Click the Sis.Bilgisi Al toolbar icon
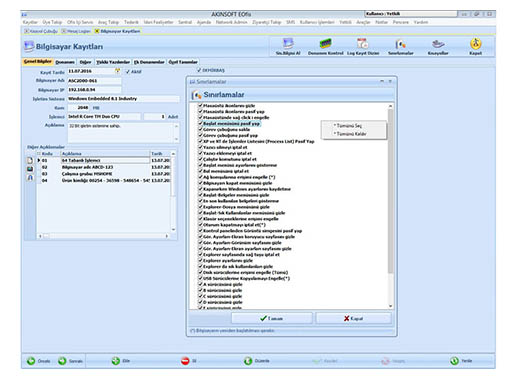 [x=288, y=44]
